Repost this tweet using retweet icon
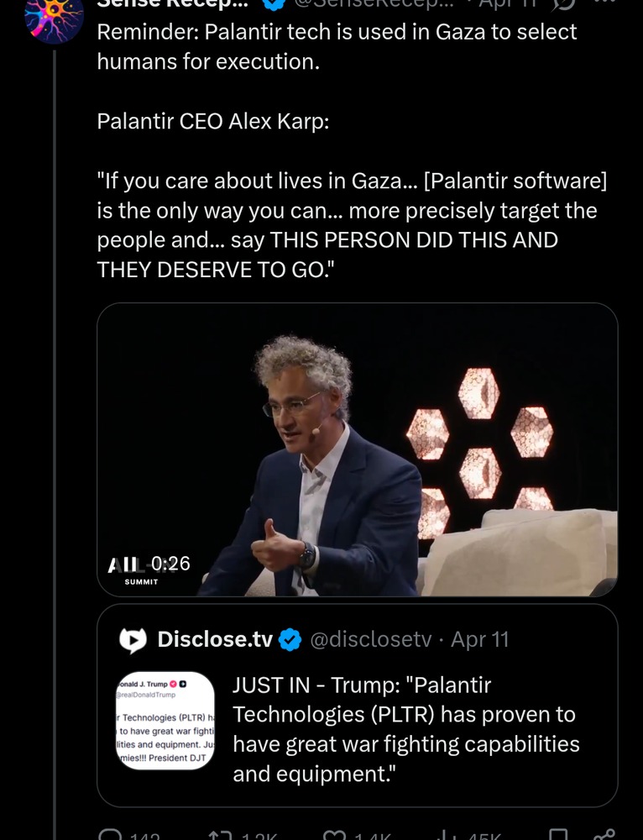Screen dimensions: 643x840 click(x=220, y=836)
